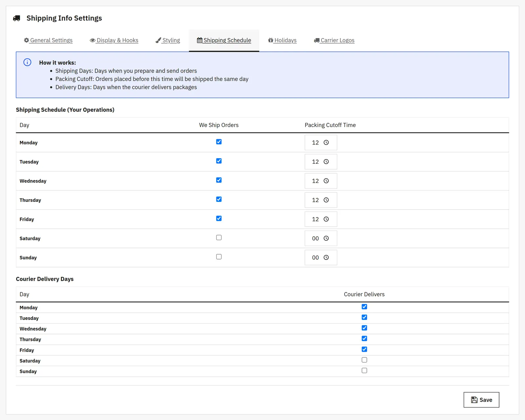This screenshot has height=420, width=525.
Task: Save the shipping schedule settings
Action: pos(481,400)
